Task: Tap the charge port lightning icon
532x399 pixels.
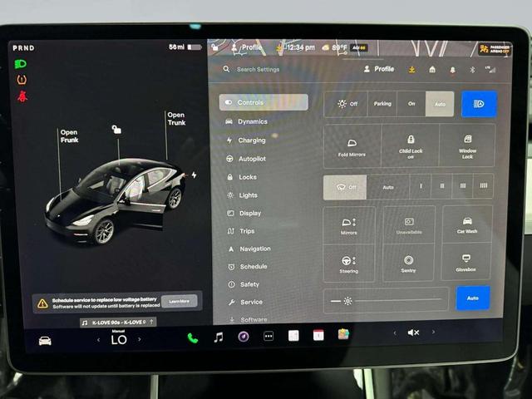Action: (x=194, y=175)
